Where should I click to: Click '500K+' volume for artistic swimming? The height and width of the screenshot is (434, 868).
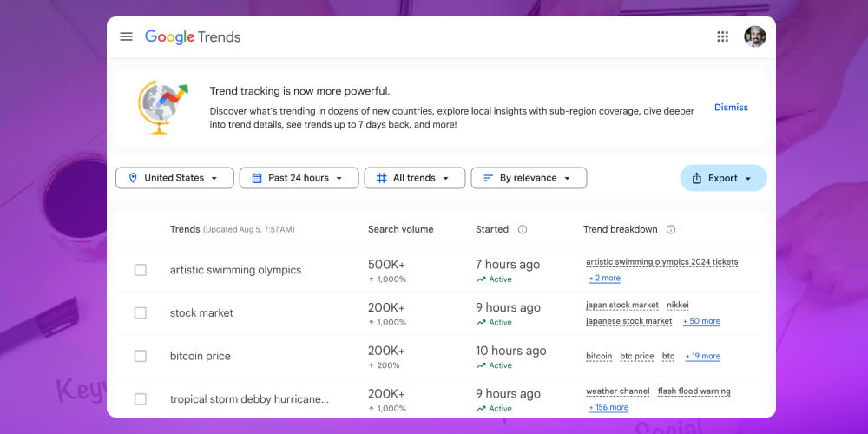(x=386, y=265)
